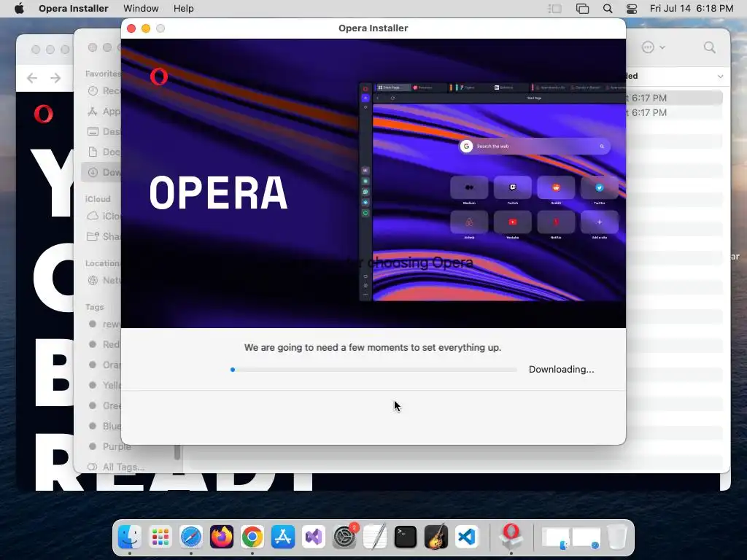
Task: Click the minimized Safari window thumbnail in Dock
Action: (x=586, y=538)
